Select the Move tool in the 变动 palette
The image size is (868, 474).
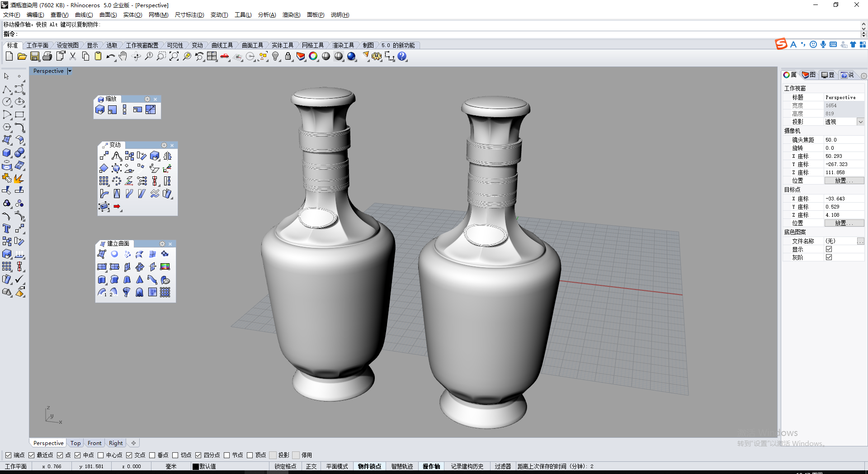pyautogui.click(x=104, y=155)
